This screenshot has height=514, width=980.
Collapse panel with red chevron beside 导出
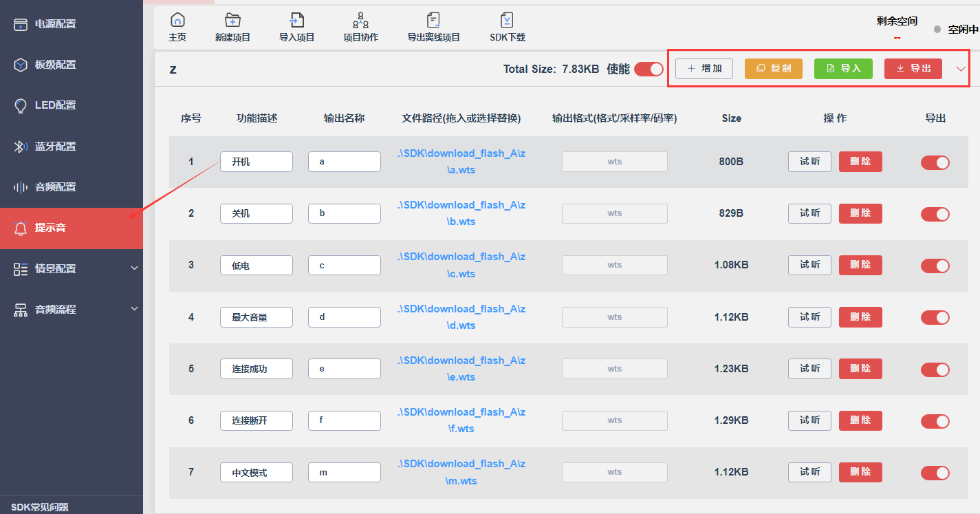[x=961, y=69]
